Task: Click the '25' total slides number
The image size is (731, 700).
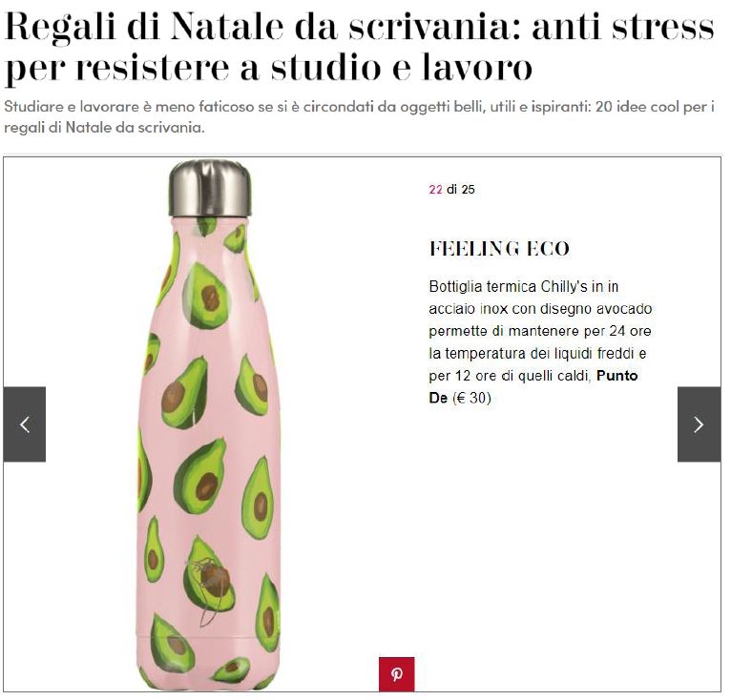Action: [468, 189]
